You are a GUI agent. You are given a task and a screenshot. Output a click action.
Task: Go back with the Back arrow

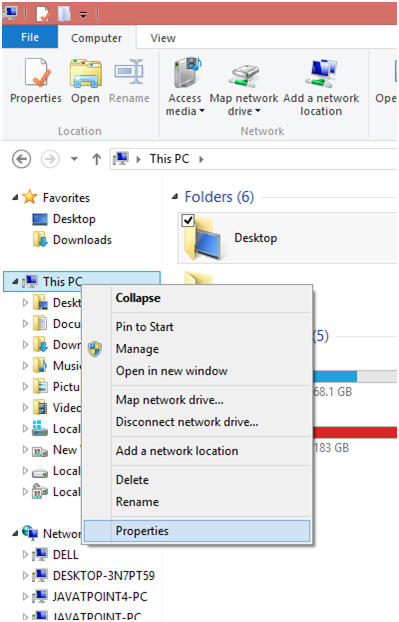pos(21,159)
